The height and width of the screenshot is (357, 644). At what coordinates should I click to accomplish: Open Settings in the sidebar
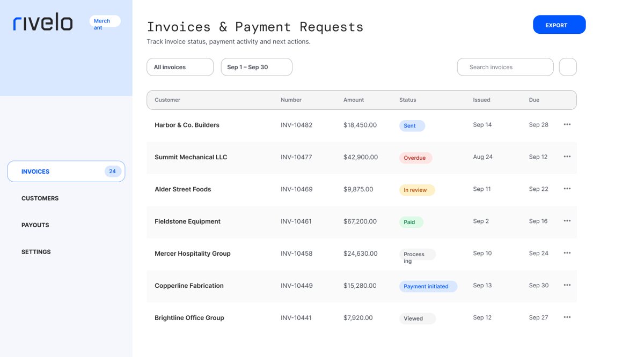click(36, 252)
